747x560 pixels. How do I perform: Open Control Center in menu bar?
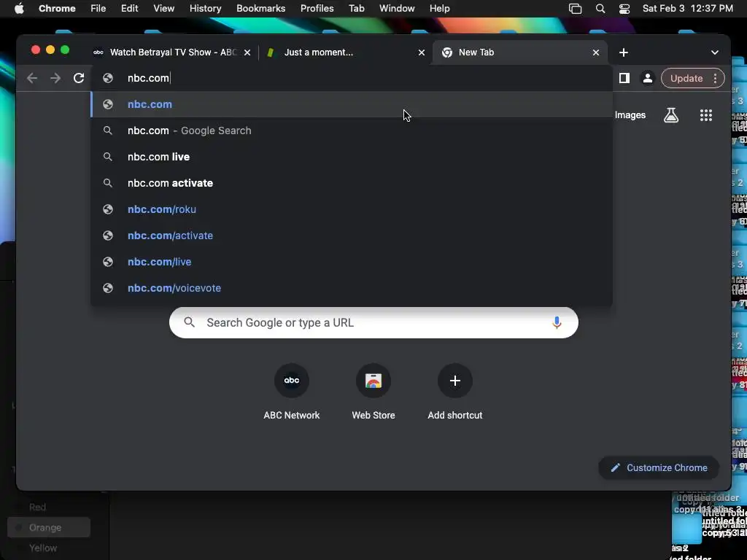624,9
